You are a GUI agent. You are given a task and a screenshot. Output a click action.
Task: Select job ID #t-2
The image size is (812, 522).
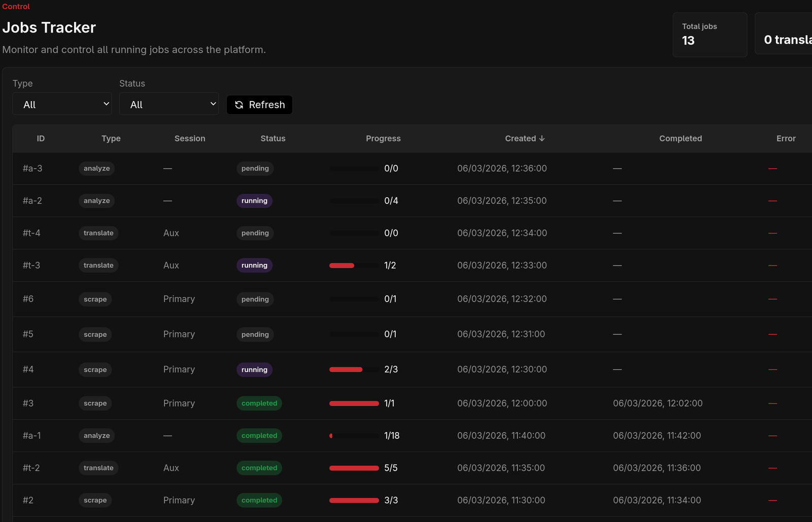click(x=31, y=468)
